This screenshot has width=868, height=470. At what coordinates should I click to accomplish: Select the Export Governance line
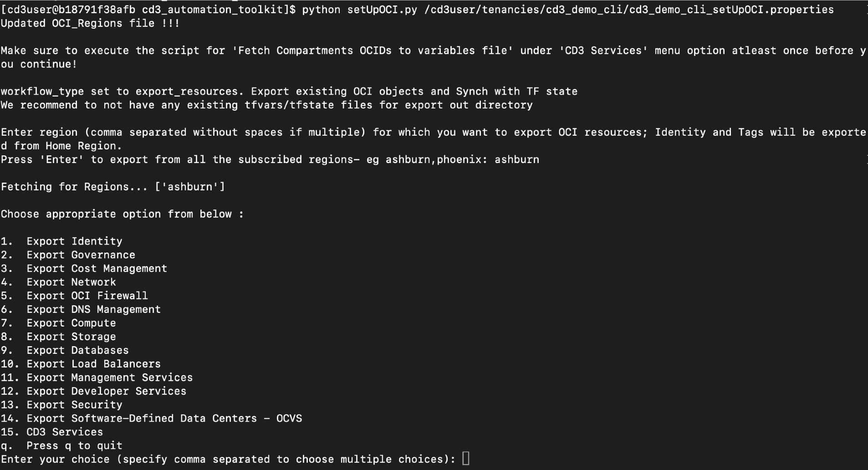68,255
